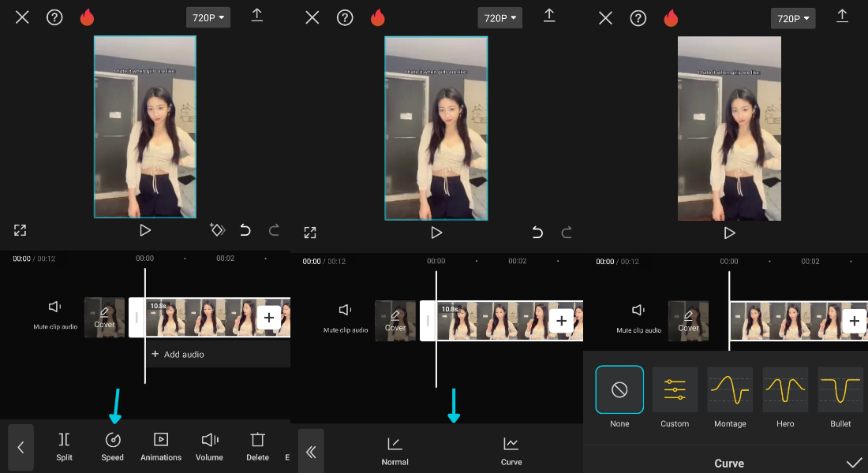Image resolution: width=868 pixels, height=473 pixels.
Task: Choose Curve speed mode
Action: [511, 452]
